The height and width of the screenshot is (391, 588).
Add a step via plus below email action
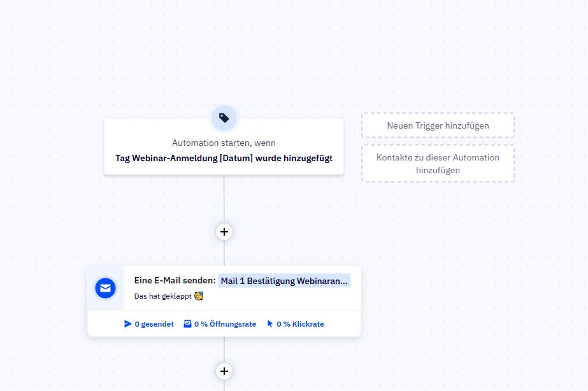click(x=224, y=371)
